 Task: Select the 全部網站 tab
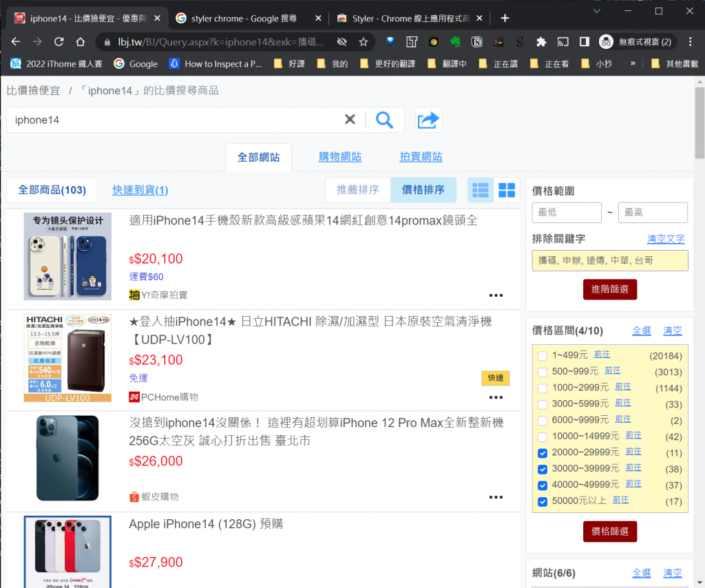coord(259,158)
